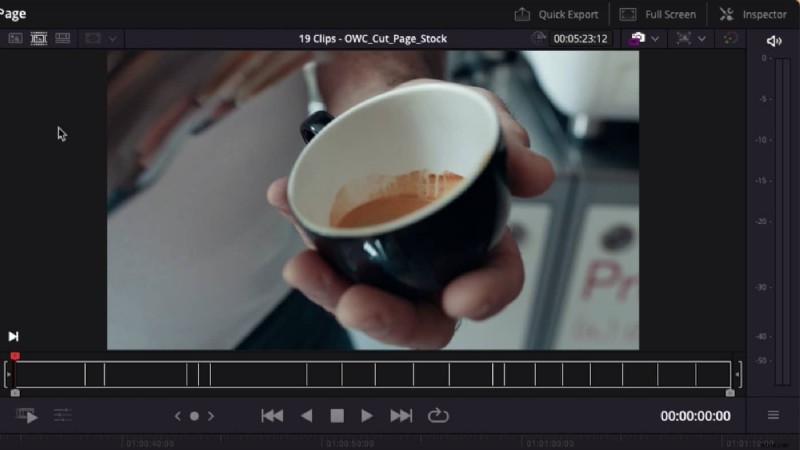Click the transform overlay icon

683,38
